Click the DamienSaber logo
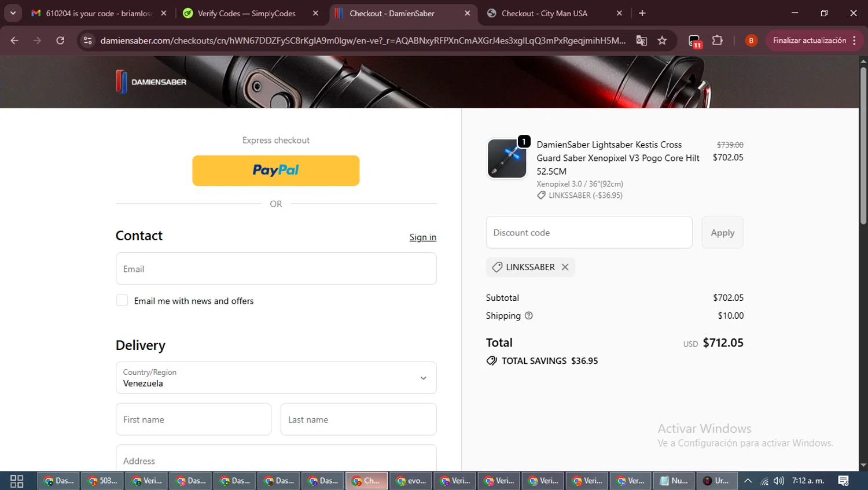Viewport: 868px width, 490px height. (x=151, y=82)
